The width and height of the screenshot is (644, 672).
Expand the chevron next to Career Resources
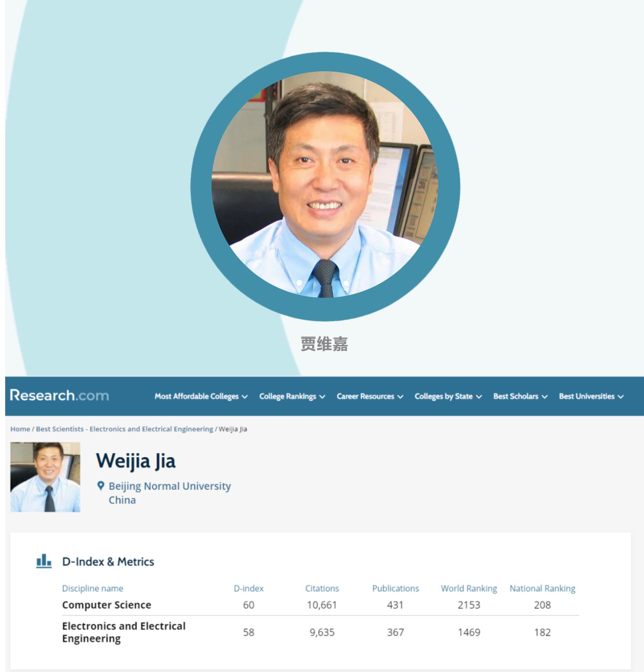[x=400, y=397]
